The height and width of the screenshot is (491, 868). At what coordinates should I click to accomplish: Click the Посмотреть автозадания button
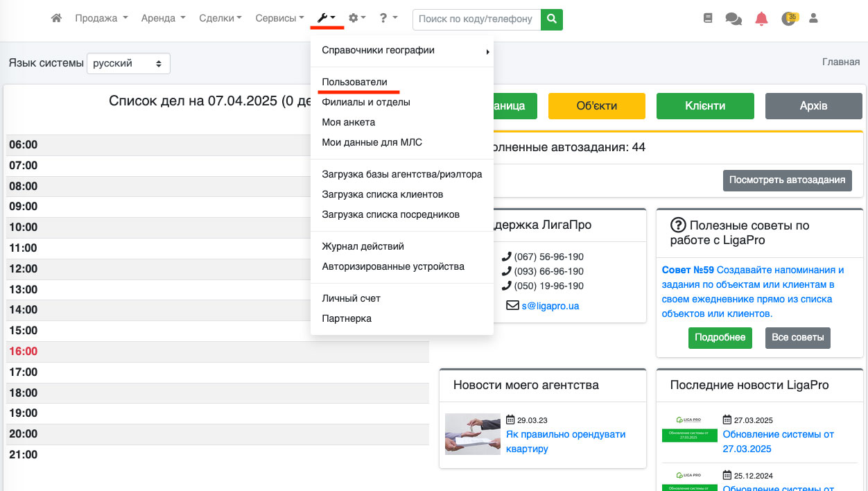pos(787,180)
